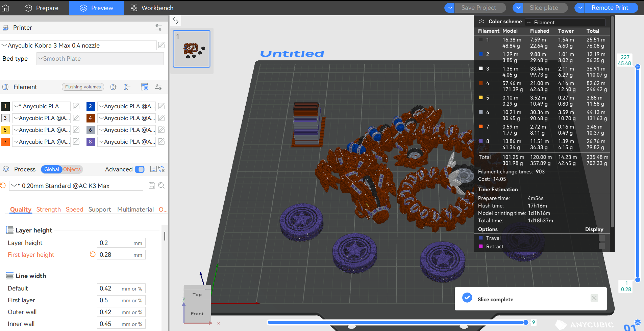Collapse the color scheme legend panel
The width and height of the screenshot is (644, 331).
click(x=481, y=21)
